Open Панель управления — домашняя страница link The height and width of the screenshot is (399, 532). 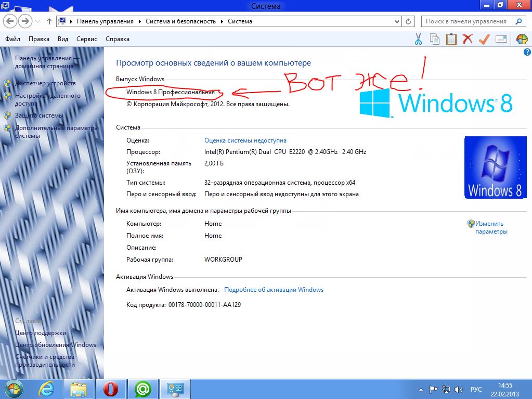tap(47, 62)
